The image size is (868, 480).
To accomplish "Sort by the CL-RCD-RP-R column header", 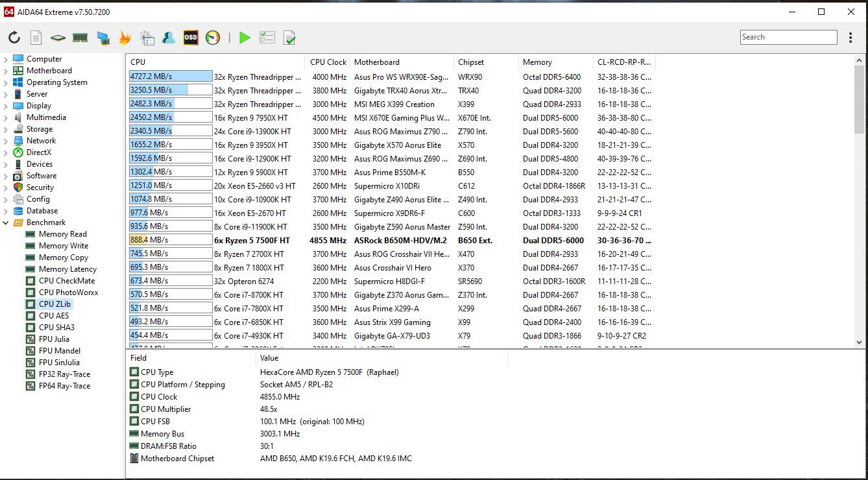I will click(x=623, y=62).
